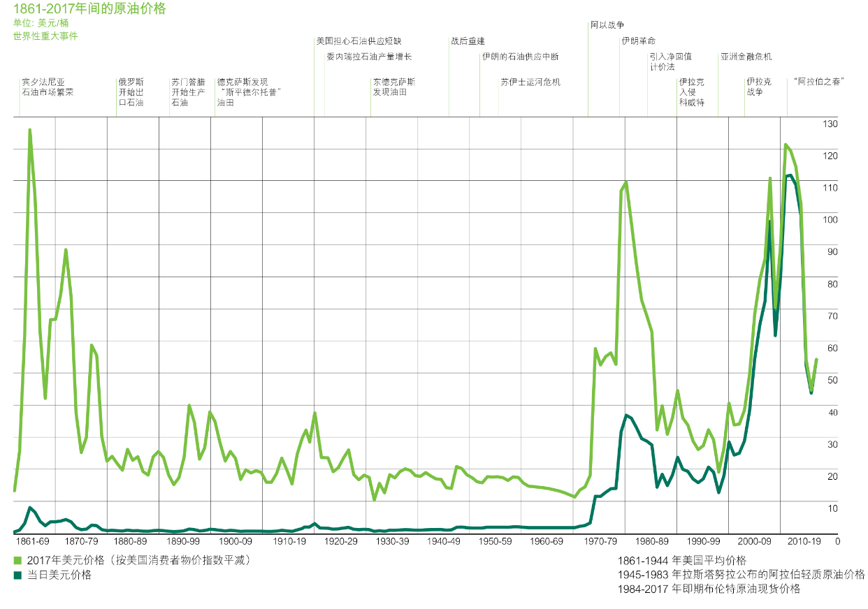Select event label 伊拉克战争

click(x=759, y=87)
